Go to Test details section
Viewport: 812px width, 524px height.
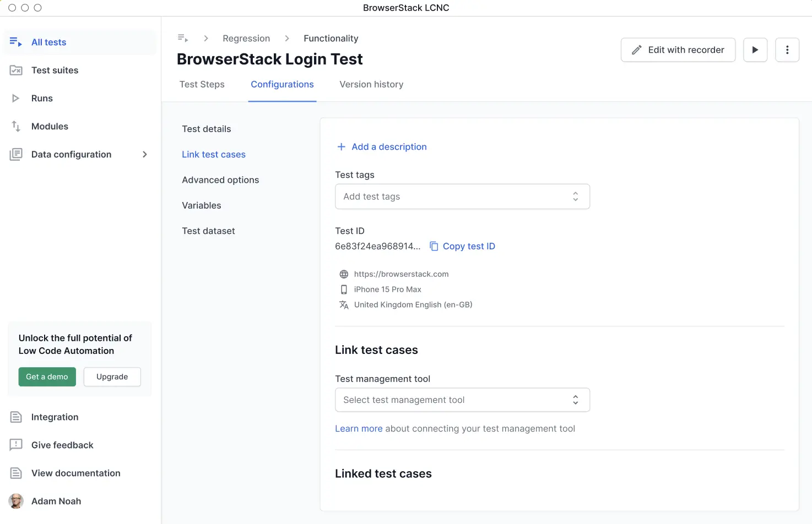tap(207, 129)
